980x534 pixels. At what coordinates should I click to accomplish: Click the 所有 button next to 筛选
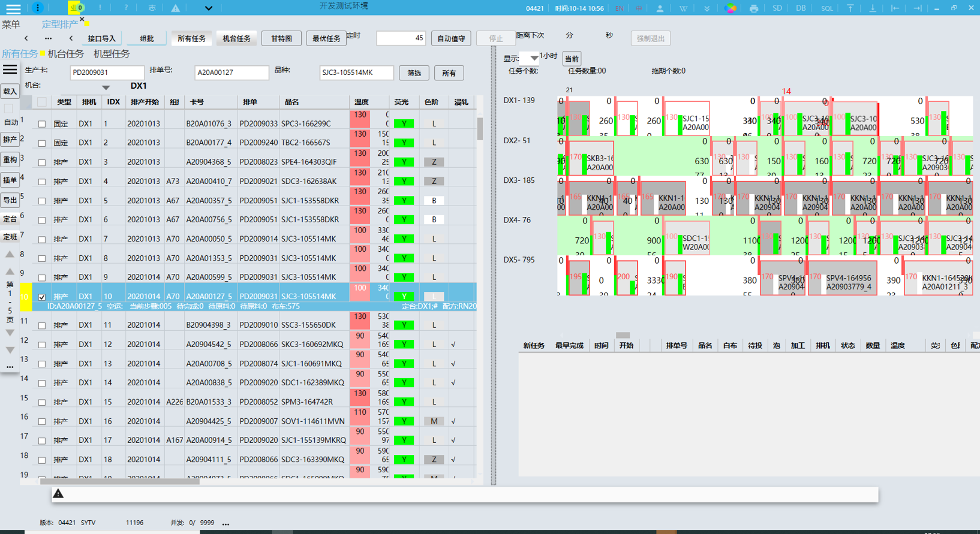tap(449, 73)
